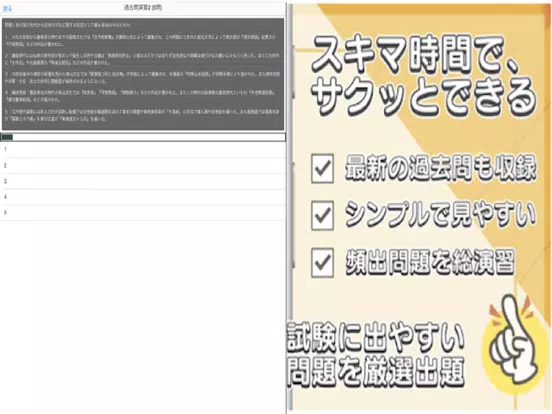Select answer option 1
This screenshot has height=414, width=552.
click(142, 150)
